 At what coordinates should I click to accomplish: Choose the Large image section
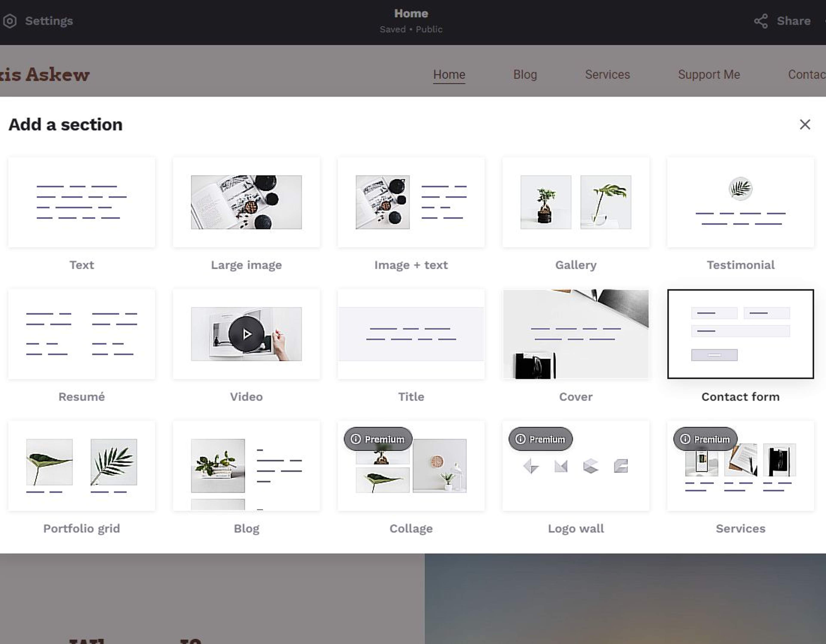pyautogui.click(x=246, y=203)
